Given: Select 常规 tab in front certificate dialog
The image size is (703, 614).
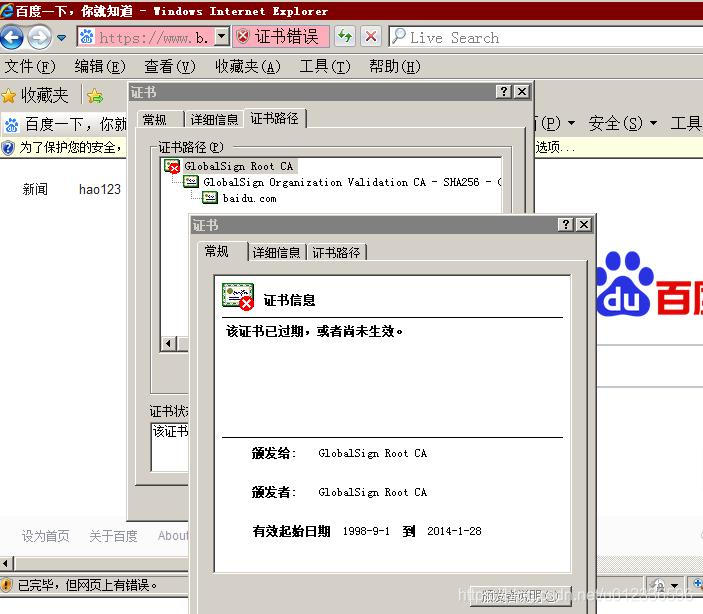Looking at the screenshot, I should pyautogui.click(x=217, y=251).
